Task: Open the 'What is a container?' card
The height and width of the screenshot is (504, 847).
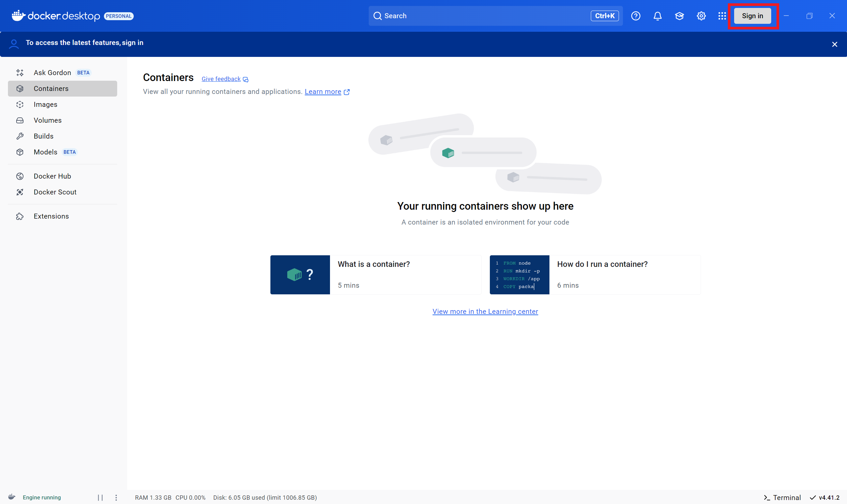Action: pos(376,274)
